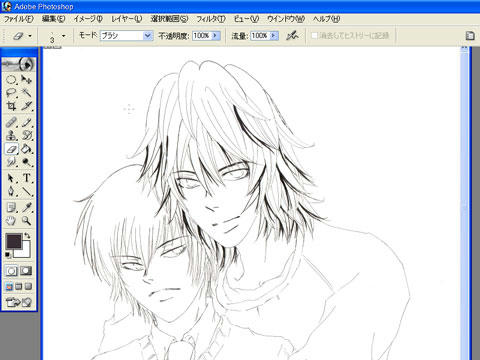Screen dimensions: 480x360
Task: Swap foreground and background colors
Action: 27,236
